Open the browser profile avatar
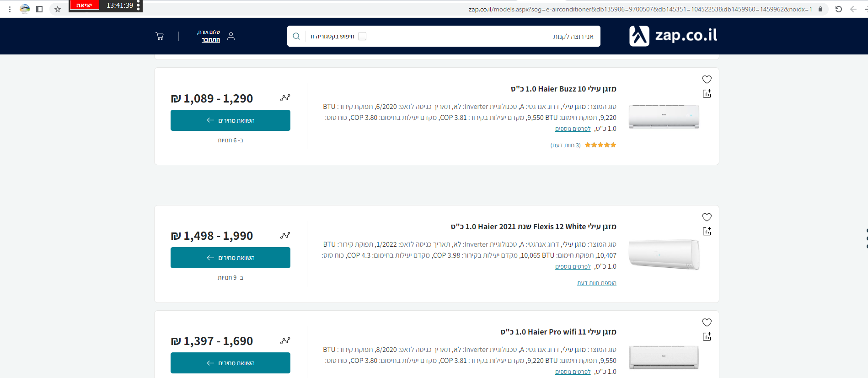 [x=25, y=9]
